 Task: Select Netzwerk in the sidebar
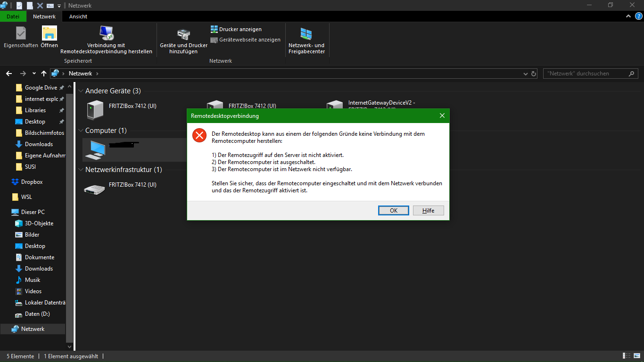tap(33, 329)
